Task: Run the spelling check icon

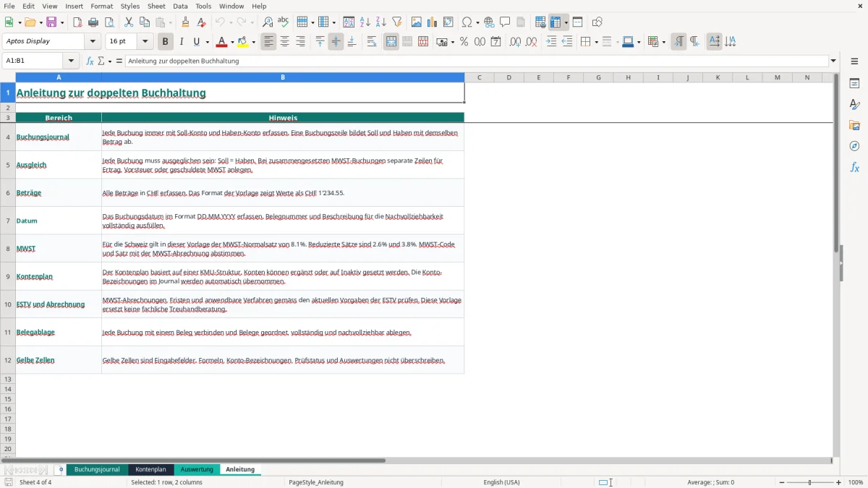Action: [x=283, y=22]
